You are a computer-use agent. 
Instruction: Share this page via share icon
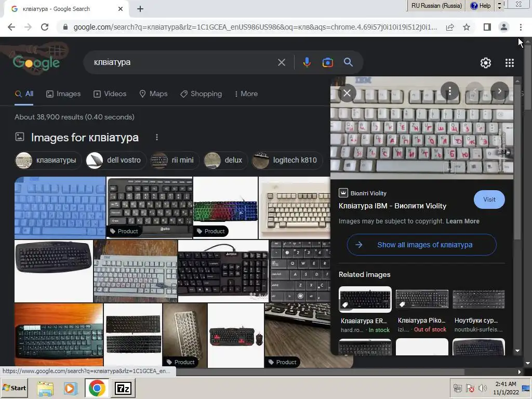pyautogui.click(x=450, y=27)
